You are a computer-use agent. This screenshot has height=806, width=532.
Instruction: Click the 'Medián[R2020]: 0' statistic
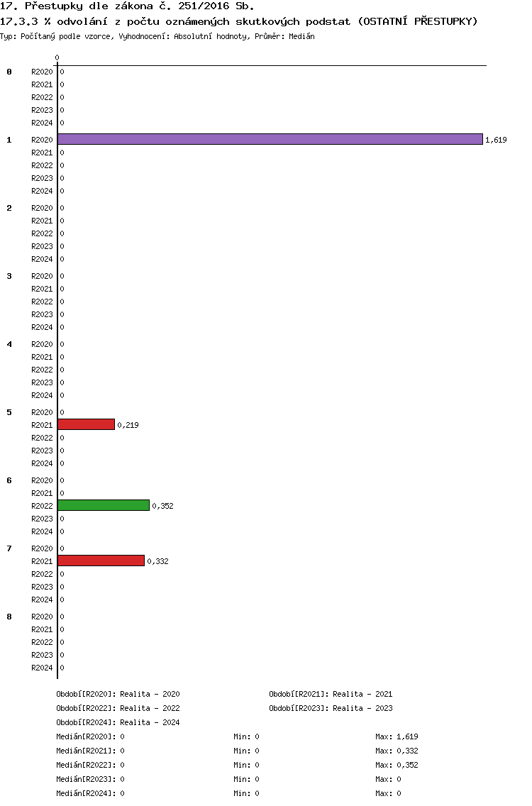click(x=91, y=736)
